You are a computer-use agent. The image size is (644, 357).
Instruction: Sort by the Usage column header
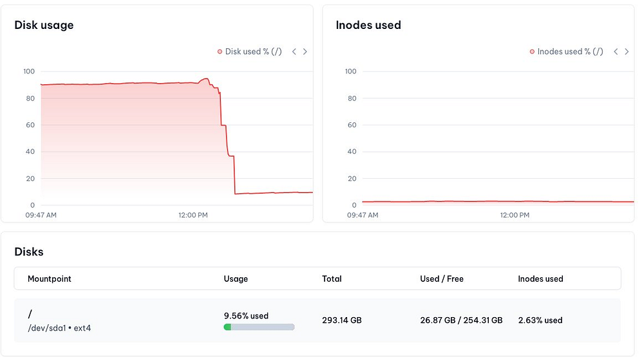tap(236, 279)
